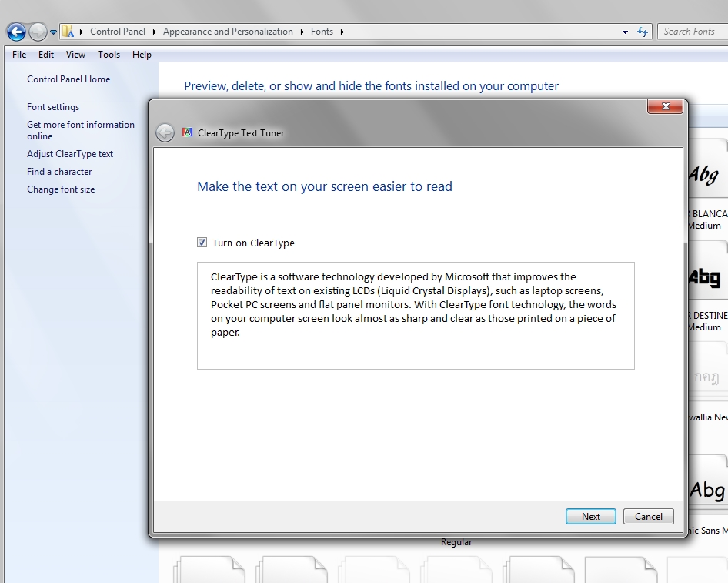728x583 pixels.
Task: Expand arrow before Control Panel breadcrumb
Action: [x=82, y=32]
